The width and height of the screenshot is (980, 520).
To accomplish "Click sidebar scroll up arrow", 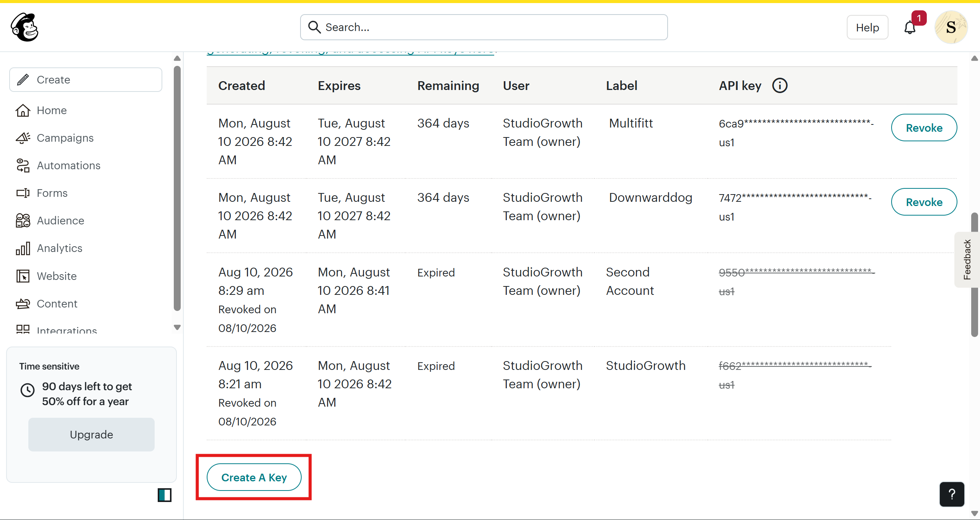I will coord(177,59).
